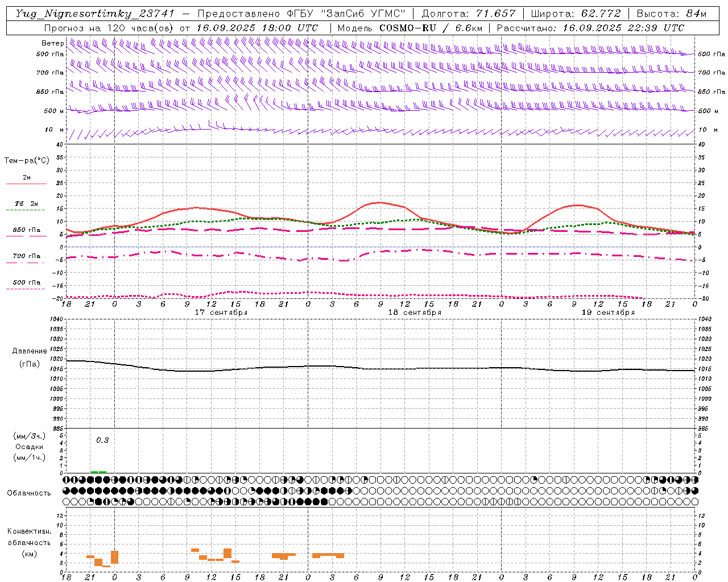
Task: Click the (км) unit label under облачность
Action: [x=29, y=554]
